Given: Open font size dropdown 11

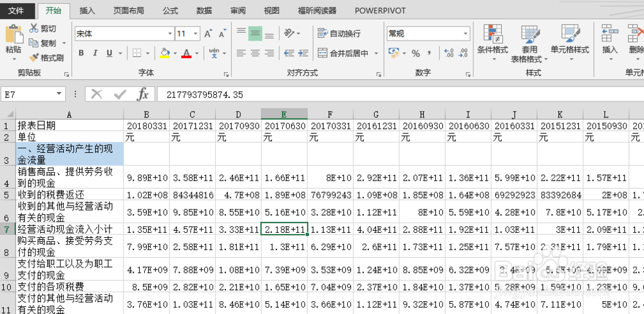Looking at the screenshot, I should point(196,34).
